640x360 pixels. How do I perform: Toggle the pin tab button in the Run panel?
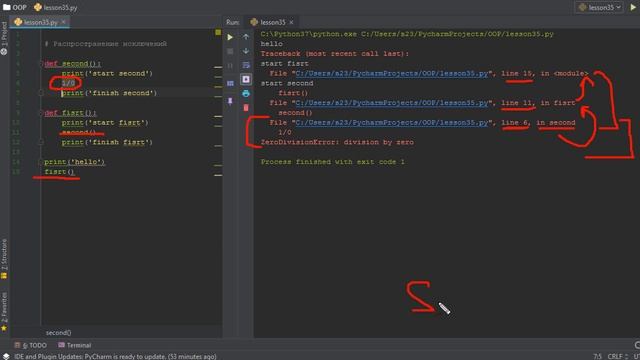pyautogui.click(x=230, y=101)
